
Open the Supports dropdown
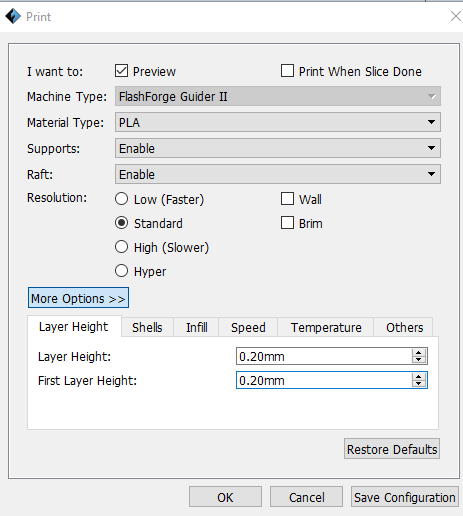pos(278,148)
